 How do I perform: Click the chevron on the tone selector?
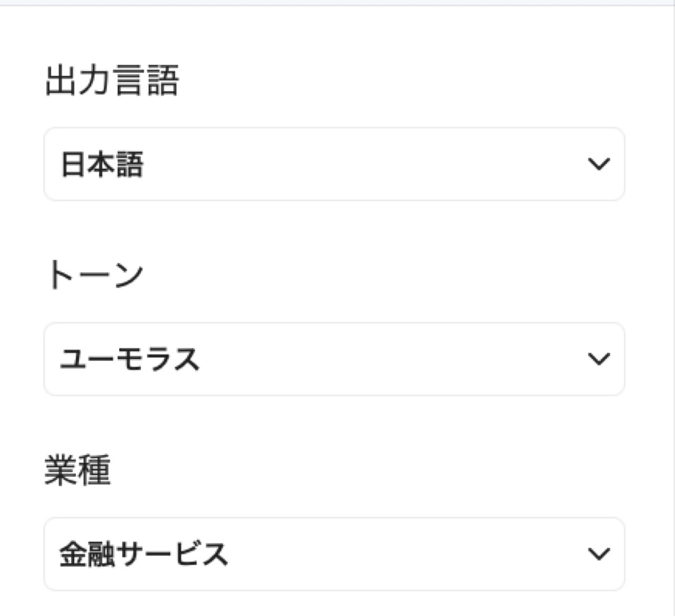click(597, 359)
